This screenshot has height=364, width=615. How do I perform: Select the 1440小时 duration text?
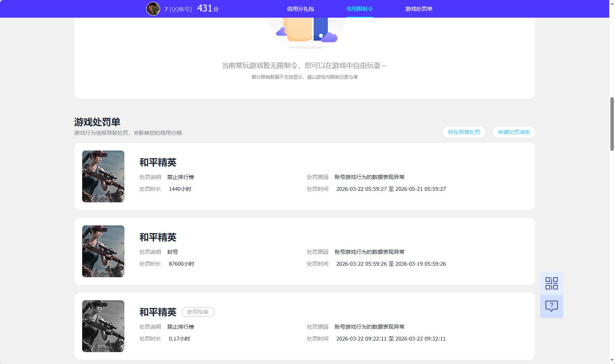[180, 189]
